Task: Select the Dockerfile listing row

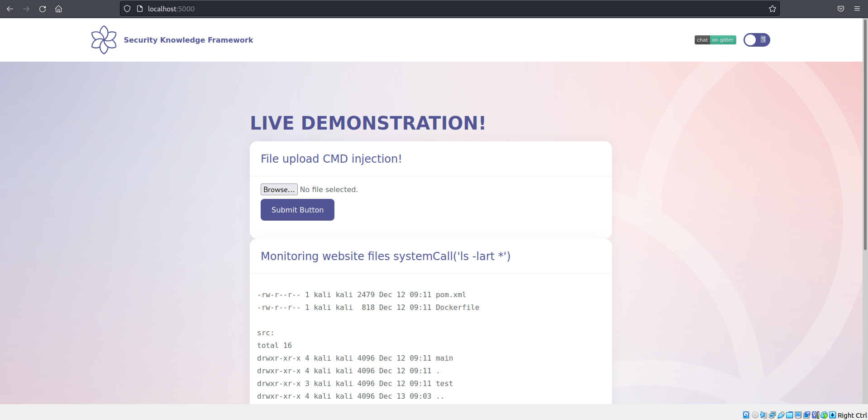Action: 368,307
